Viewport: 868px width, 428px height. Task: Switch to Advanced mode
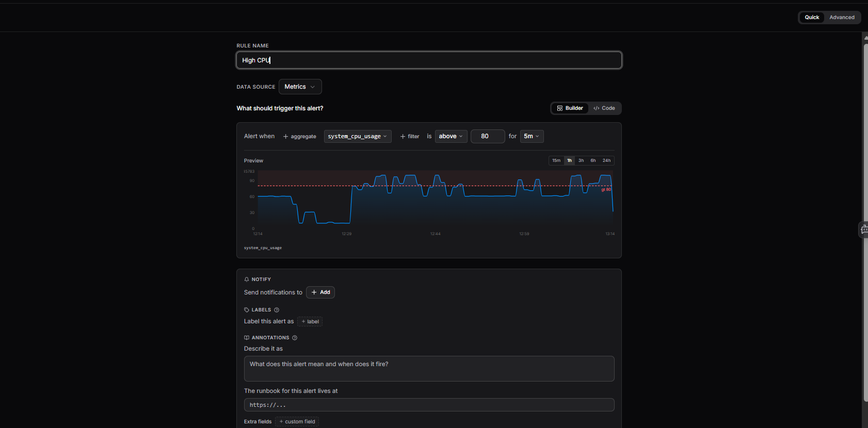(x=842, y=18)
